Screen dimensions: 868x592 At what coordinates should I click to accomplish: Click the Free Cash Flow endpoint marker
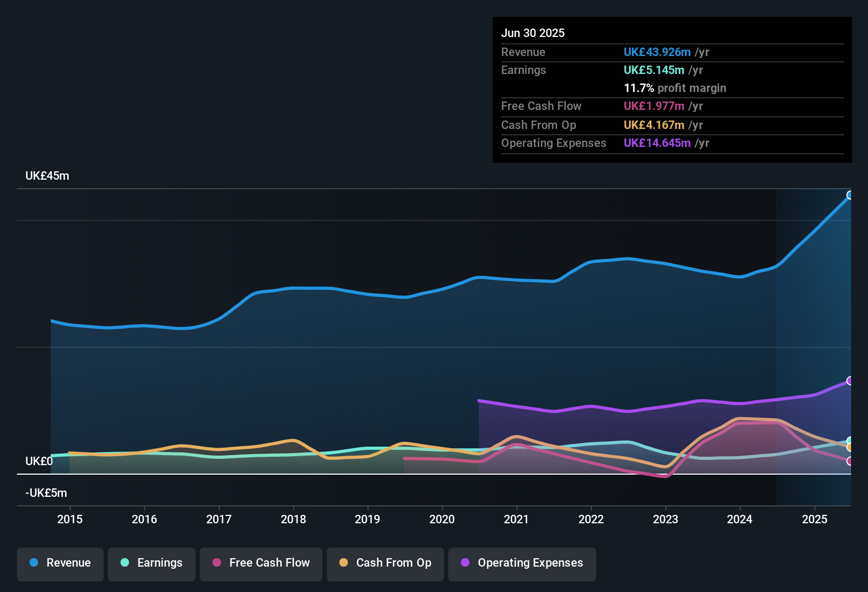pos(850,461)
